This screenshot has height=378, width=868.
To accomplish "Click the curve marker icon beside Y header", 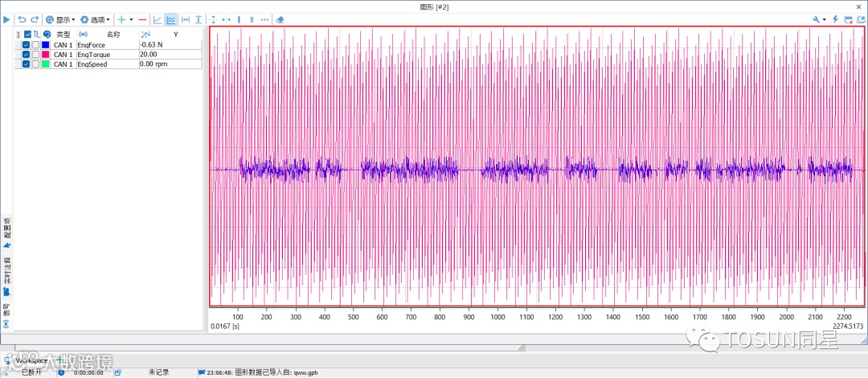I will (x=145, y=35).
